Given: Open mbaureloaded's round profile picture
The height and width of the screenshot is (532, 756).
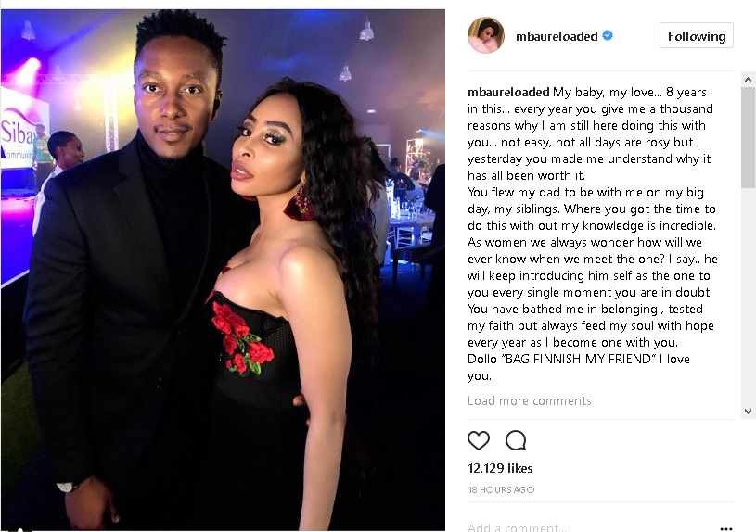Looking at the screenshot, I should pyautogui.click(x=486, y=35).
